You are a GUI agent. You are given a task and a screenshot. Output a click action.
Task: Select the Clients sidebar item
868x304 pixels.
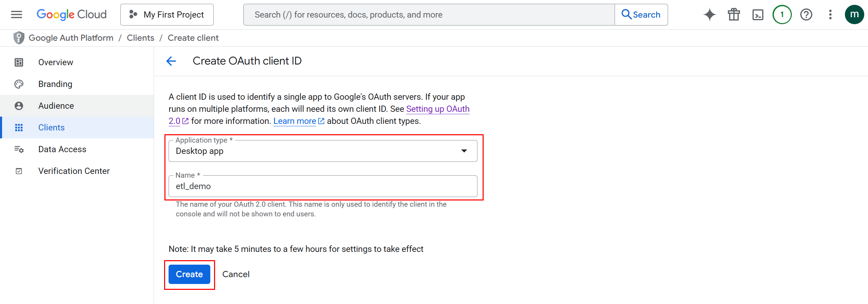77,127
